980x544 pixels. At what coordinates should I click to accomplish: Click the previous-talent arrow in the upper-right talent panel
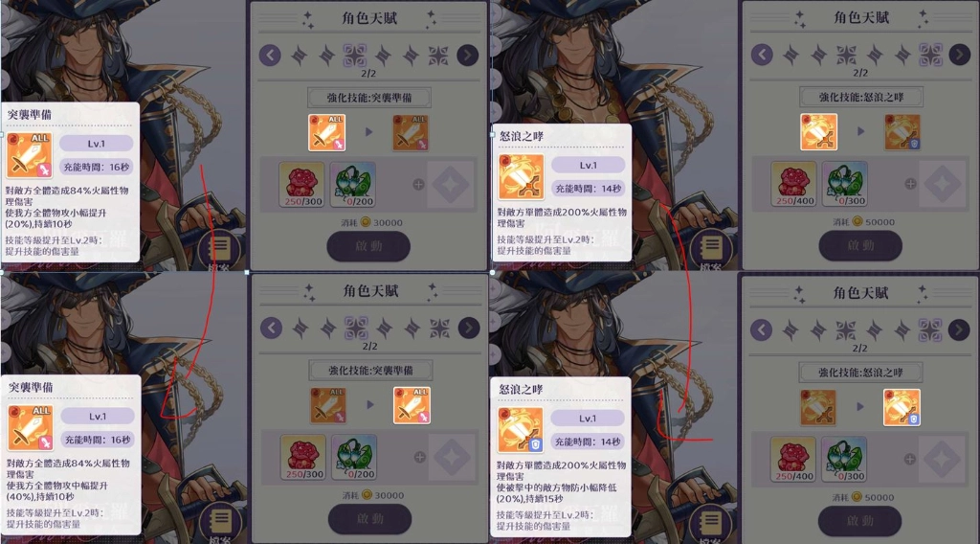point(761,55)
